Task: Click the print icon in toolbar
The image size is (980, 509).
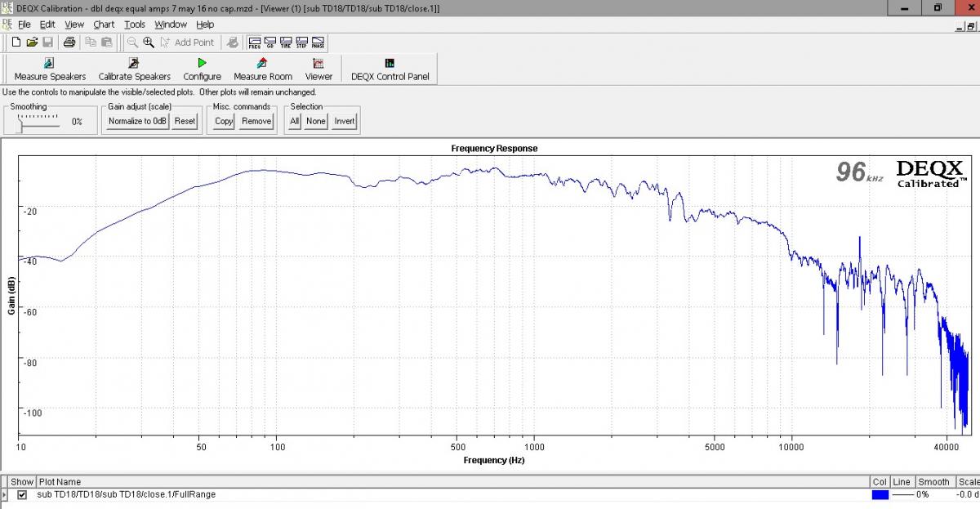Action: click(x=69, y=42)
